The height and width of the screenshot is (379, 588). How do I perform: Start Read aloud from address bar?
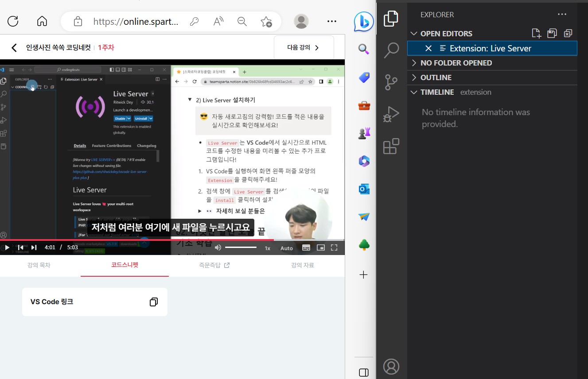218,21
